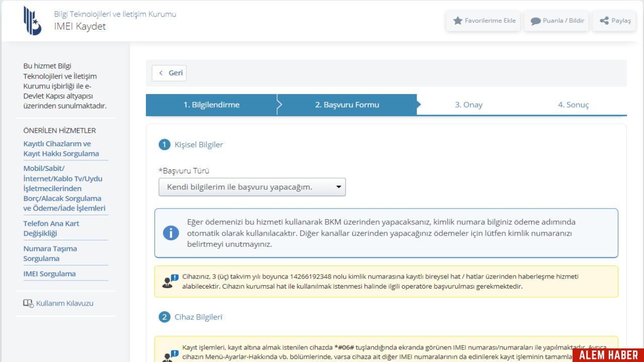Open Numara Taşıma Sorgulama link
Viewport: 644px width, 362px height.
pos(50,253)
